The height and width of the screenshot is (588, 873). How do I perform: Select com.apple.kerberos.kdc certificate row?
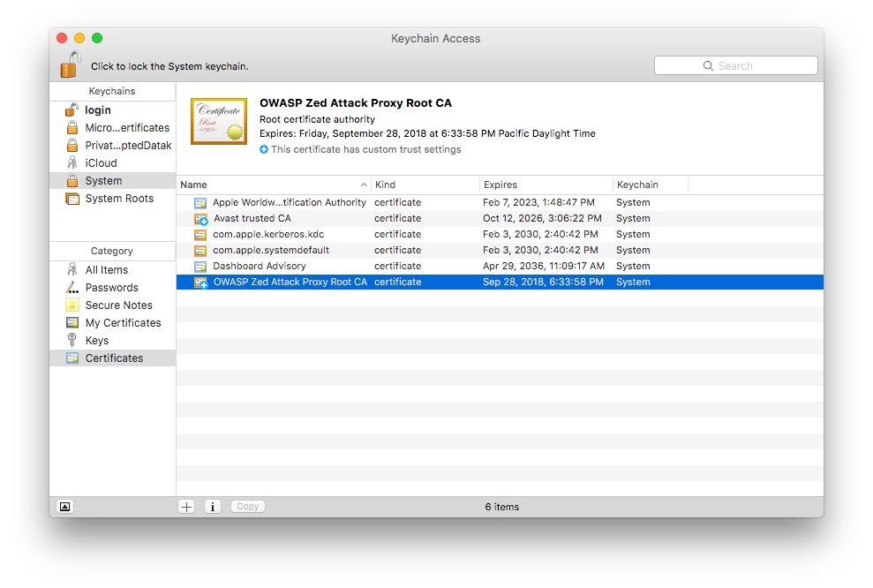500,235
